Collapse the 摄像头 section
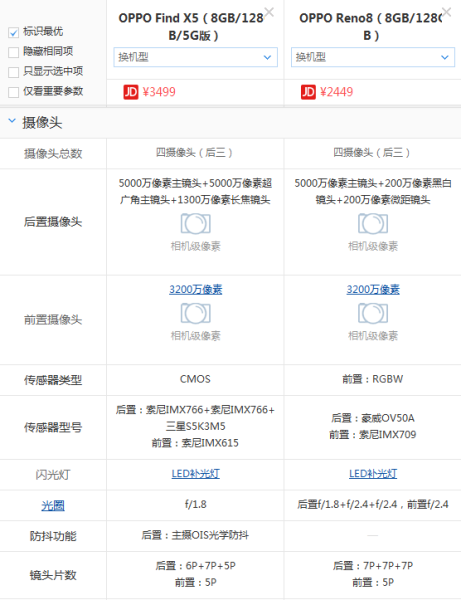The width and height of the screenshot is (461, 600). click(12, 121)
